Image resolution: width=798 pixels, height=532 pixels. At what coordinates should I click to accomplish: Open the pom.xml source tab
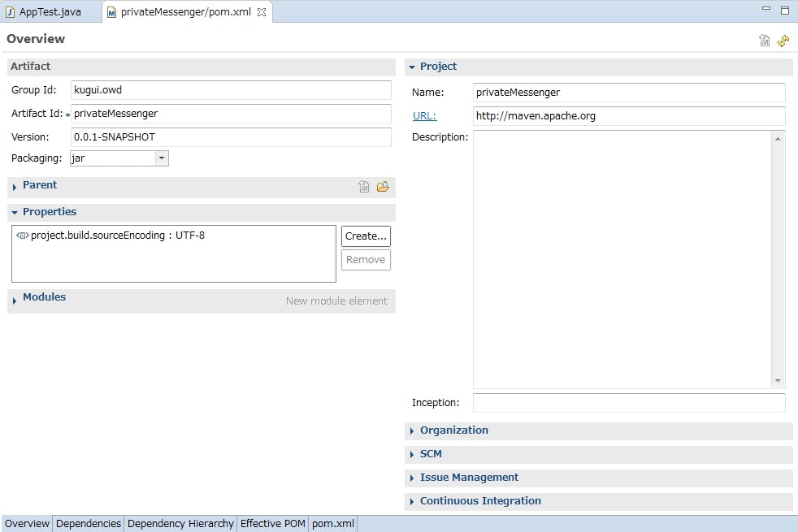coord(333,523)
